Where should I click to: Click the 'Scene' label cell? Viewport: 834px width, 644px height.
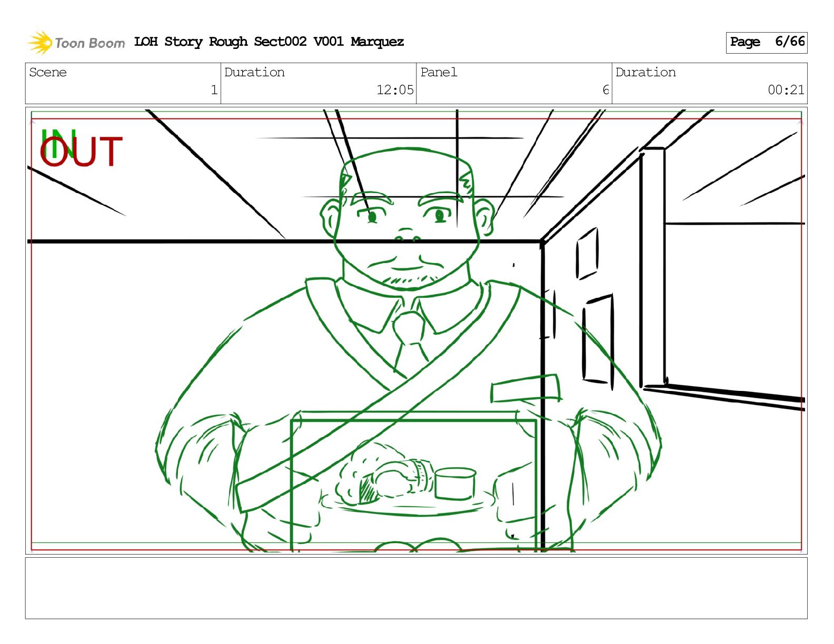tap(123, 83)
